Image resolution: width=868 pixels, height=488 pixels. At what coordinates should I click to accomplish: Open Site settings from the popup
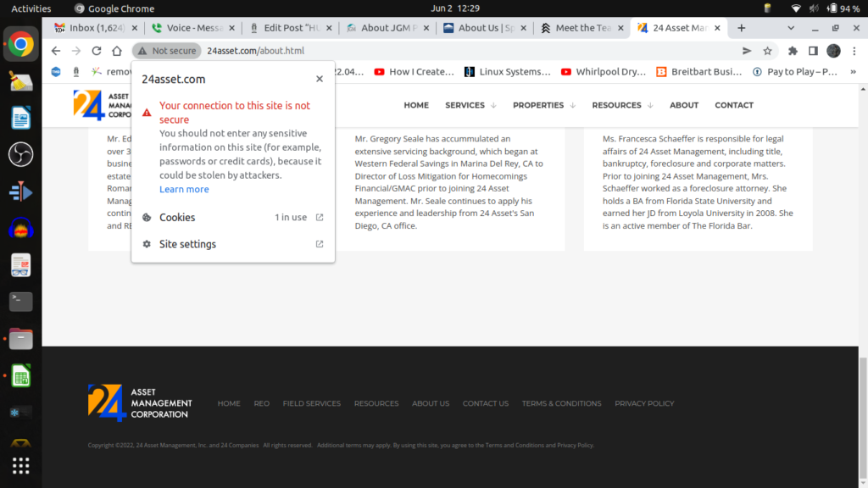pos(232,244)
